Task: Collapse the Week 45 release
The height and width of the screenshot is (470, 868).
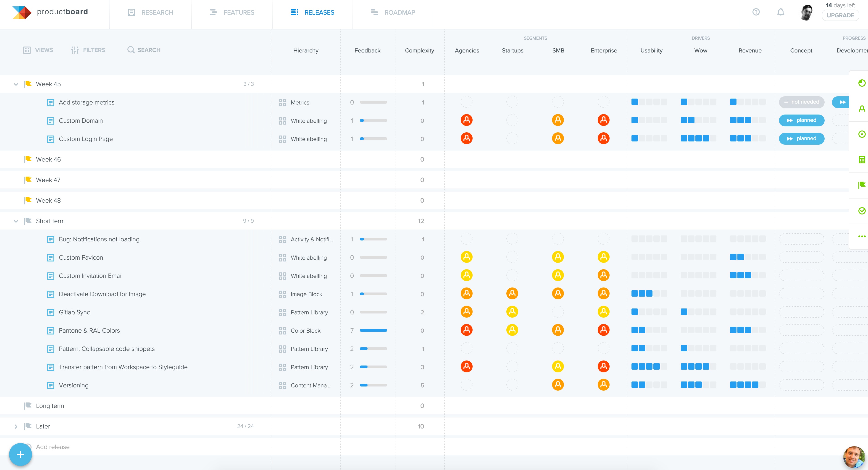Action: pyautogui.click(x=16, y=84)
